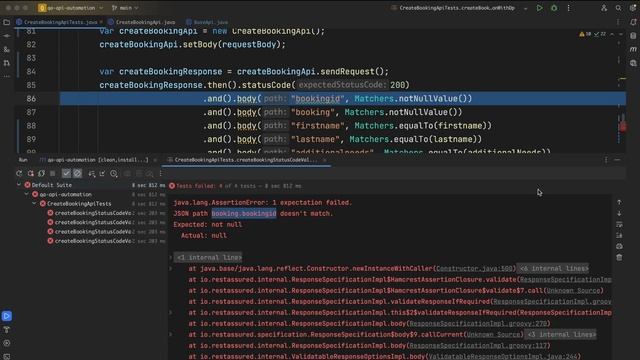The width and height of the screenshot is (640, 360).
Task: Expand the <3 internal lines> fold
Action: (561, 335)
